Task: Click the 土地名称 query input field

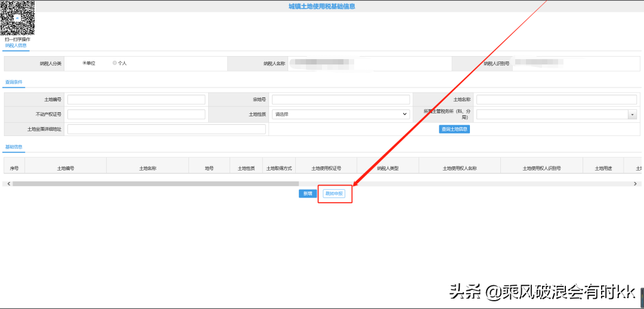Action: pyautogui.click(x=556, y=100)
